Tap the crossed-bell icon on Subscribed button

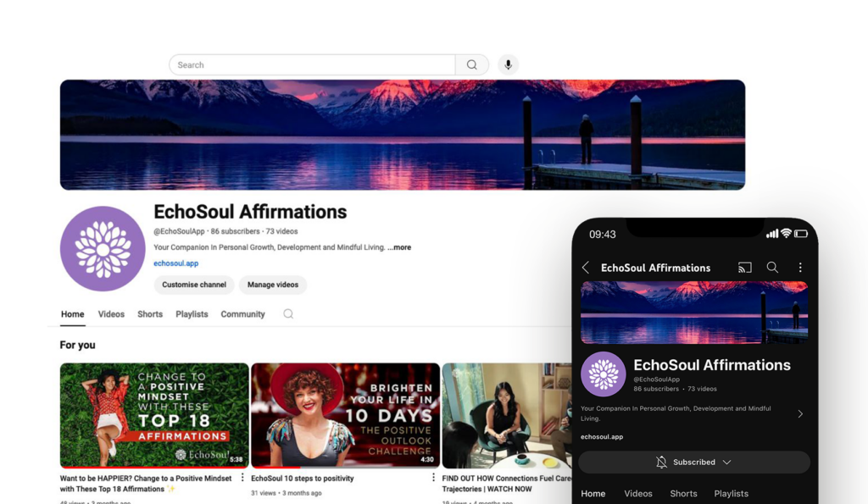point(661,462)
